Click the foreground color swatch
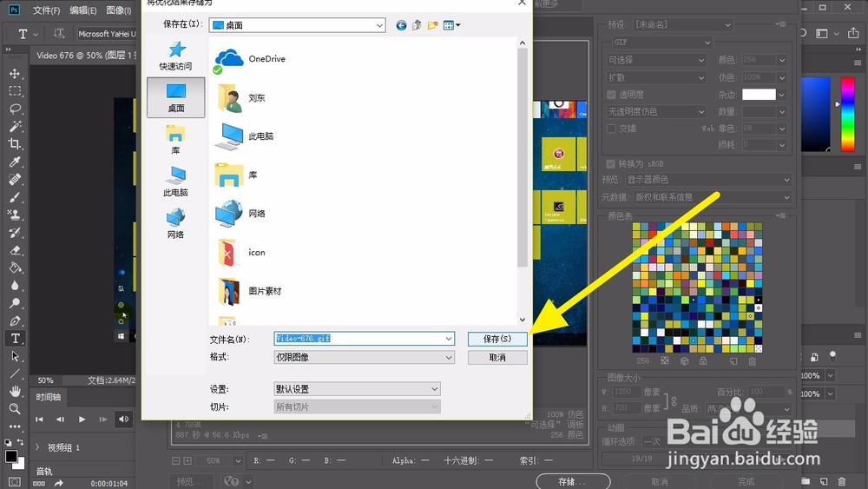868x489 pixels. (10, 456)
